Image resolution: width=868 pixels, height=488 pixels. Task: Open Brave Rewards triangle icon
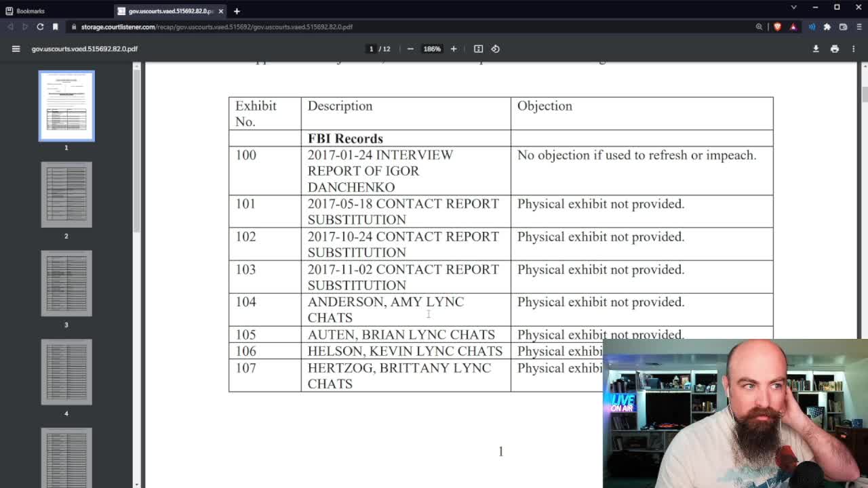point(793,27)
